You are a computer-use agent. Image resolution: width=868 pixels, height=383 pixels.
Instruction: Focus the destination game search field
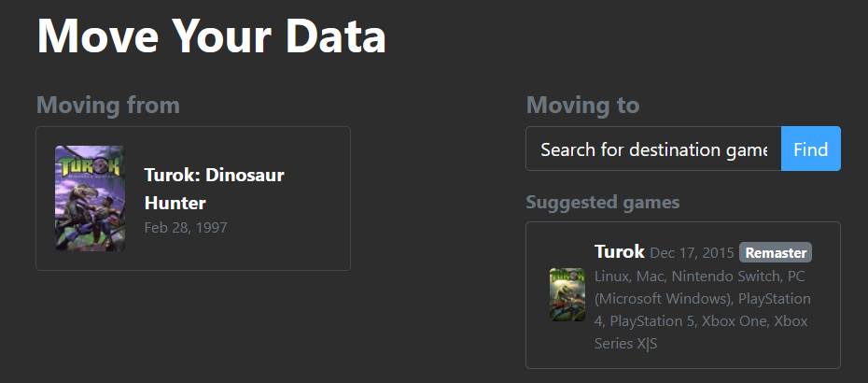(x=653, y=149)
